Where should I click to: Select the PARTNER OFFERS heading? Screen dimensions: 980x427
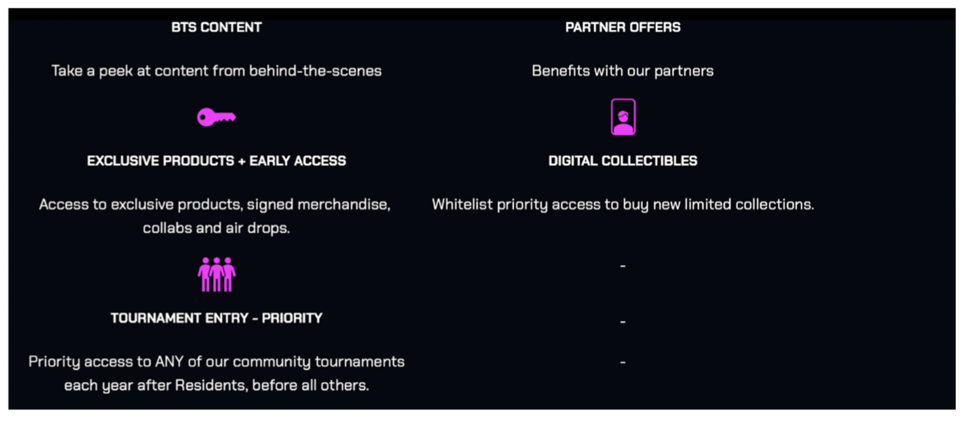(x=623, y=27)
